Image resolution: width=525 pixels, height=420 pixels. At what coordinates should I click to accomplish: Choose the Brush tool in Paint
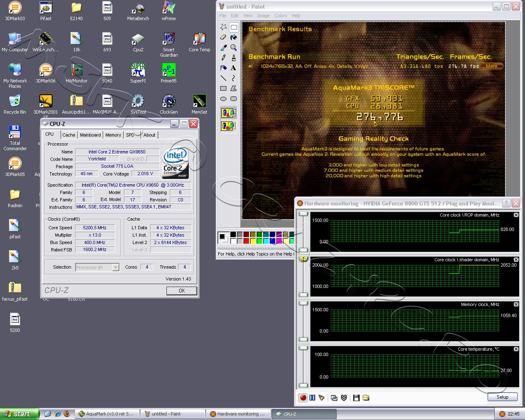click(234, 58)
